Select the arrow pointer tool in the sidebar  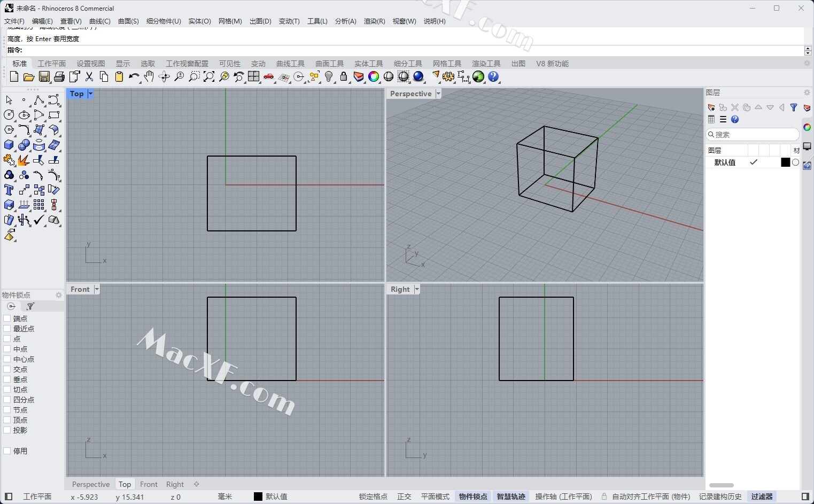(x=9, y=100)
